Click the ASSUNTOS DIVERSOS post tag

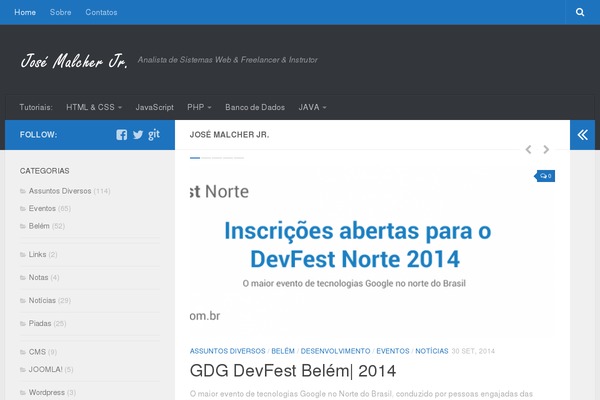[227, 351]
